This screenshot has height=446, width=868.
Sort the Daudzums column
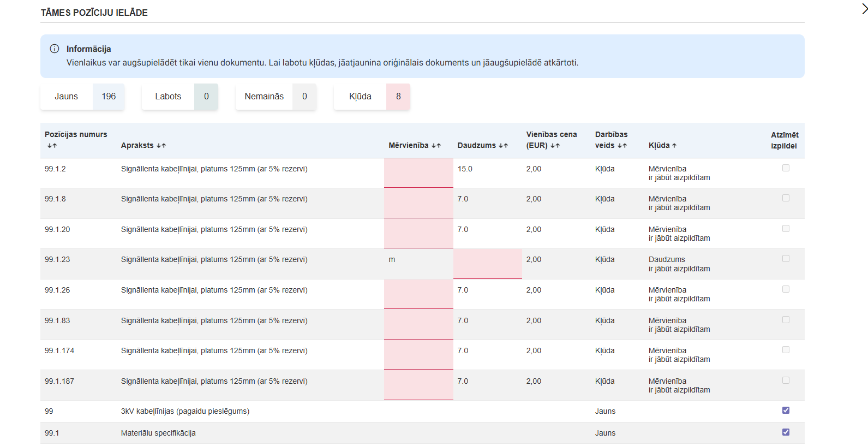pos(503,146)
